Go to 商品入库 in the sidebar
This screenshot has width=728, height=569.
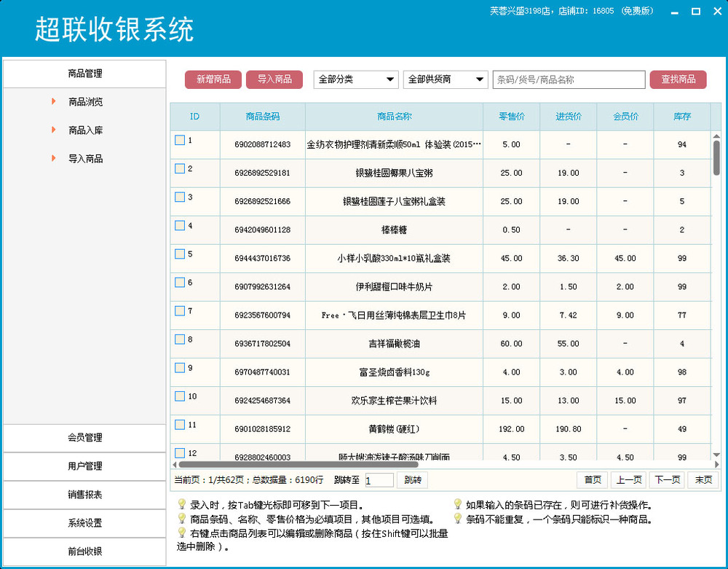click(85, 130)
